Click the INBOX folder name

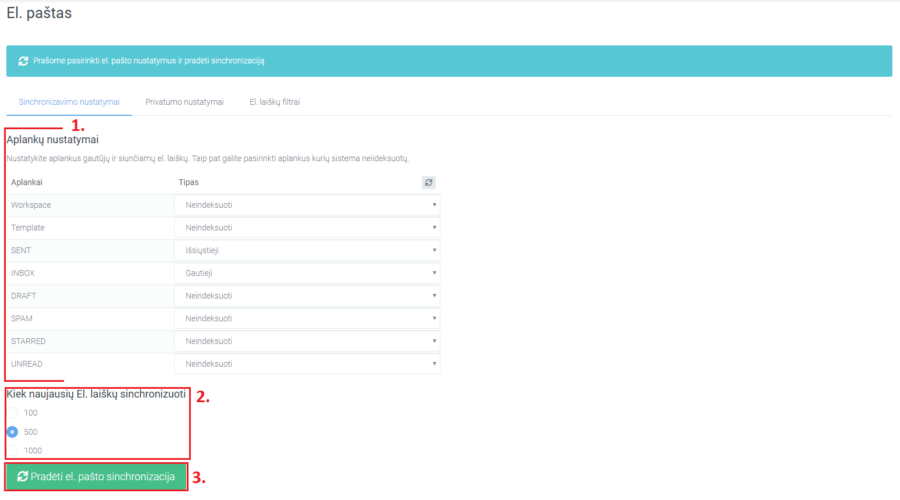(x=22, y=273)
